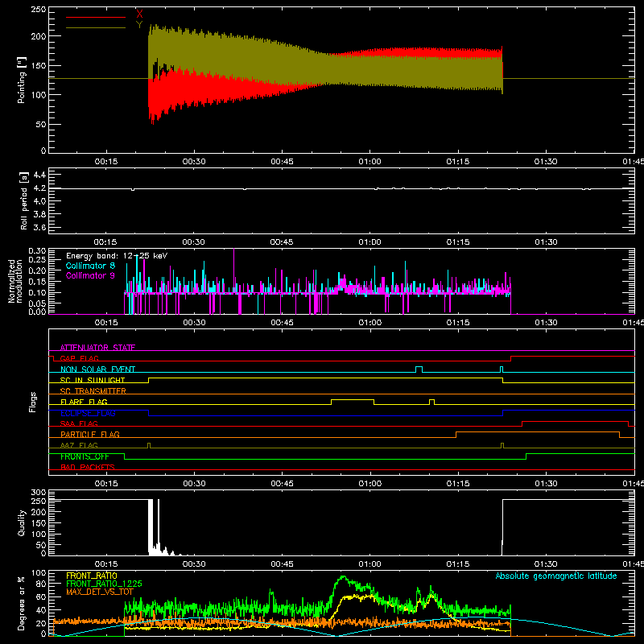Click the 'Energy band: 12-25 keV' annotation
644x644 pixels.
click(117, 256)
